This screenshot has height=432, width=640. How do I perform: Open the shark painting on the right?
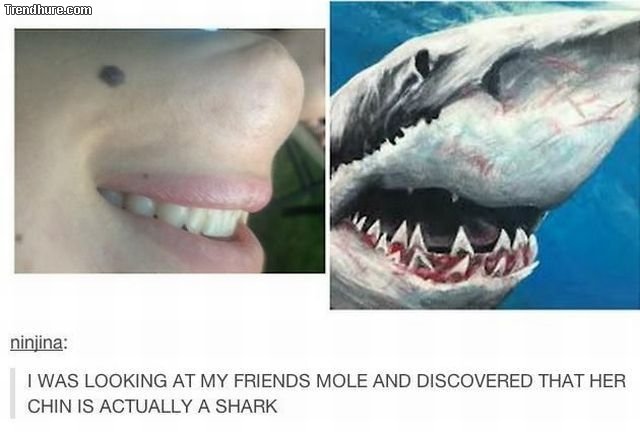[x=485, y=155]
